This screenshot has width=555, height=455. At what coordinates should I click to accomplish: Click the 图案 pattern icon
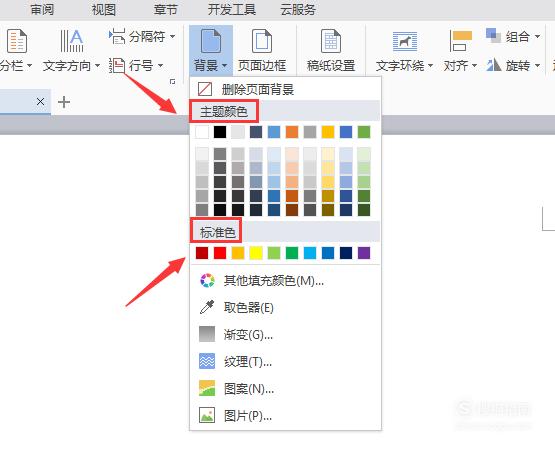coord(207,388)
